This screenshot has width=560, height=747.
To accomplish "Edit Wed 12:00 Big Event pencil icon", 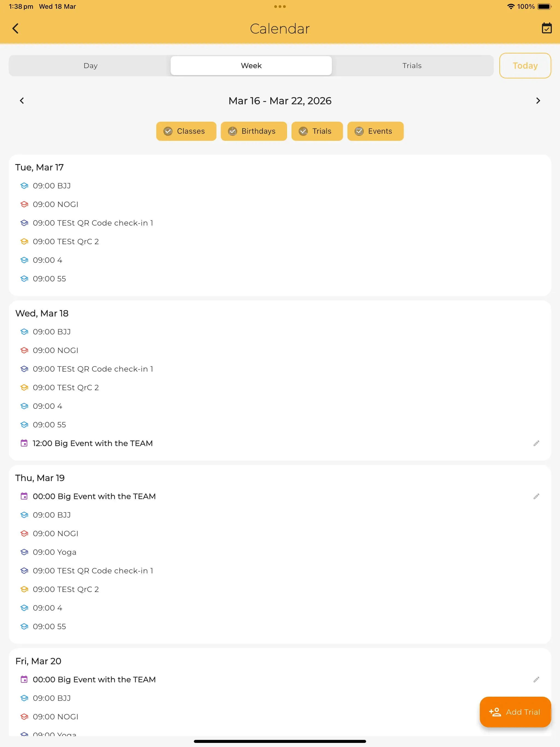I will click(536, 443).
